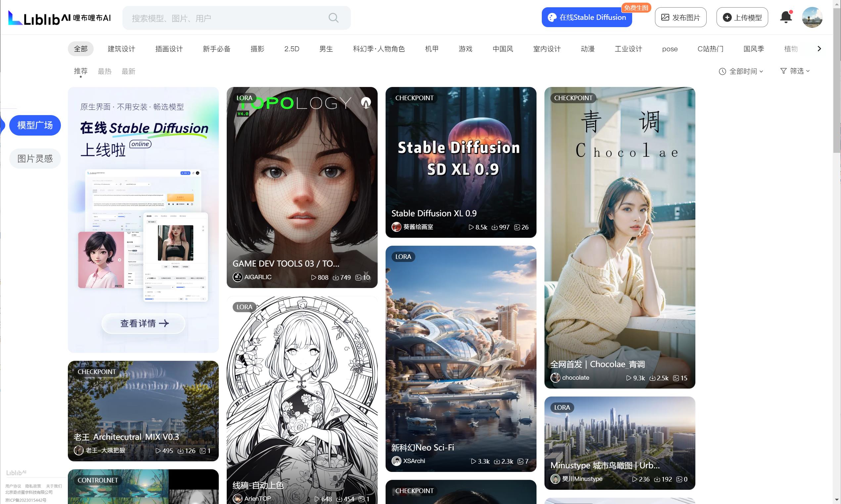Click the search magnifier icon
Viewport: 841px width, 504px height.
pos(333,18)
